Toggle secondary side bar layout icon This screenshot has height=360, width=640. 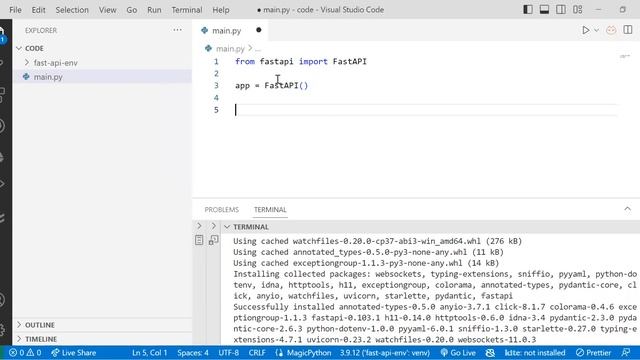point(561,9)
